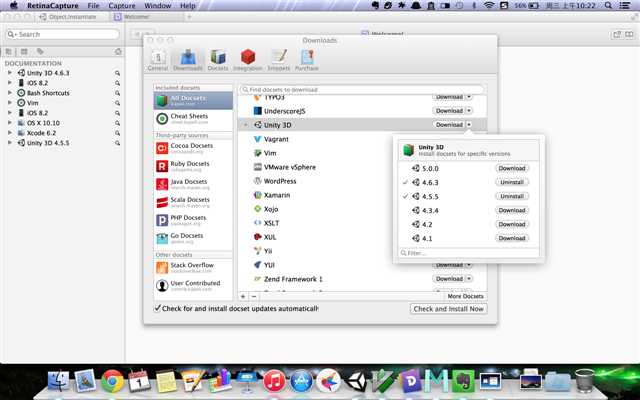Open version dropdown arrow for Zend Framework 1
This screenshot has width=640, height=400.
tap(469, 279)
